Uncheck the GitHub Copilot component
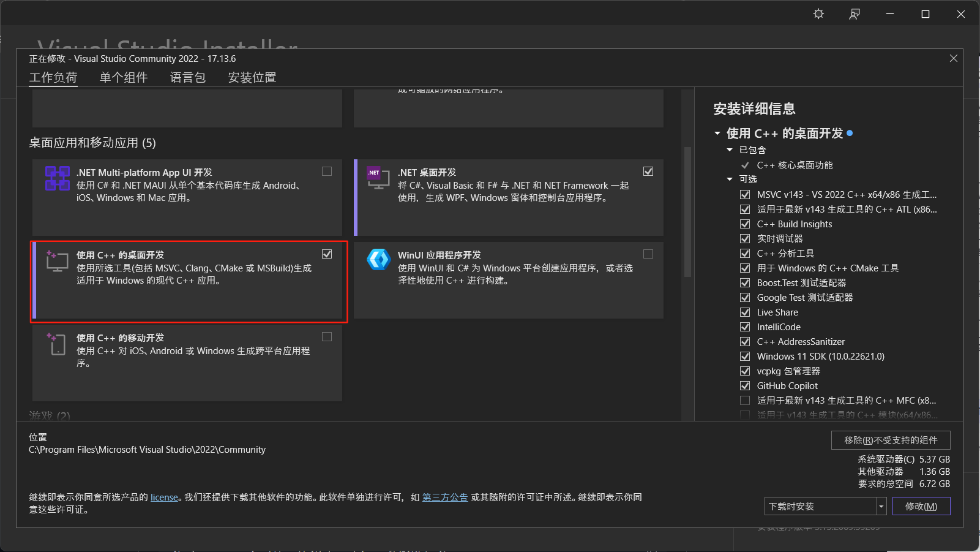The image size is (980, 552). [745, 386]
